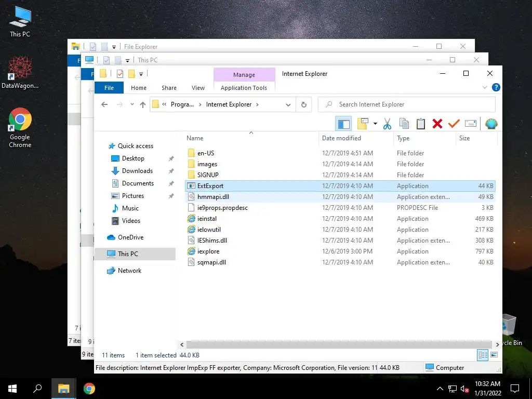Open Network in navigation pane

click(129, 270)
